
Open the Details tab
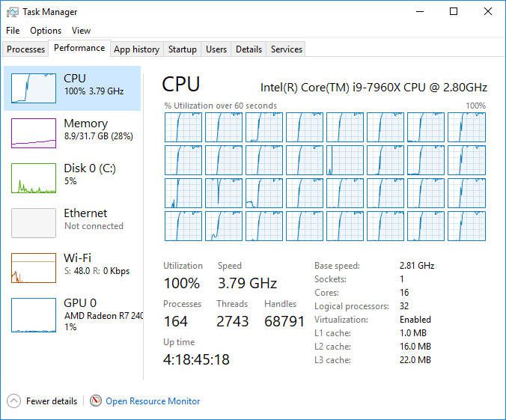click(x=249, y=49)
